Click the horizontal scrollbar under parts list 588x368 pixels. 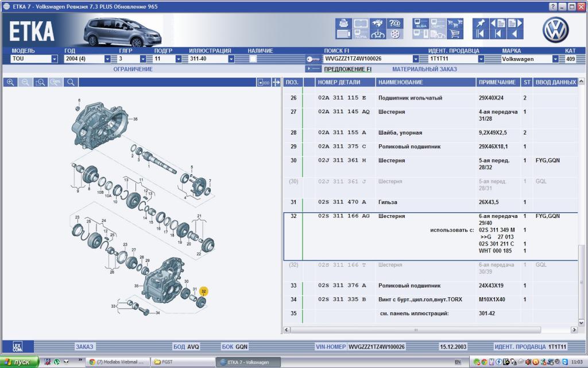415,329
